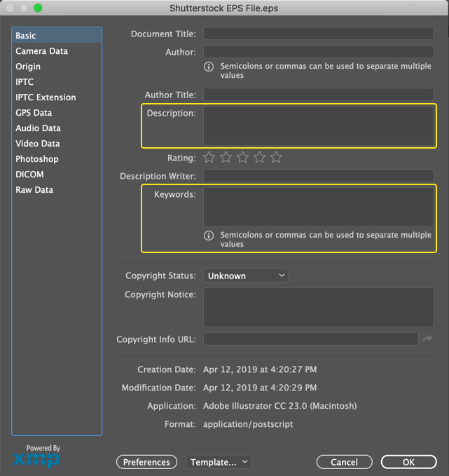Cancel the file info dialog
Image resolution: width=449 pixels, height=476 pixels.
point(345,462)
